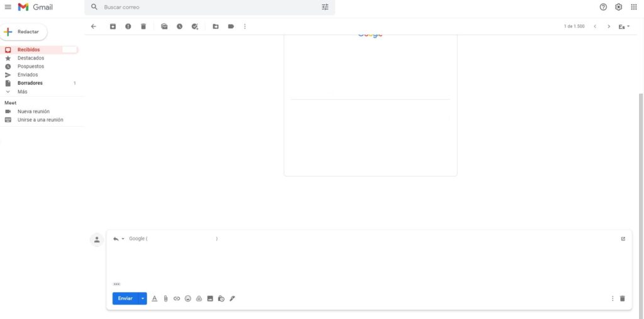
Task: Open the send options dropdown arrow
Action: click(143, 298)
